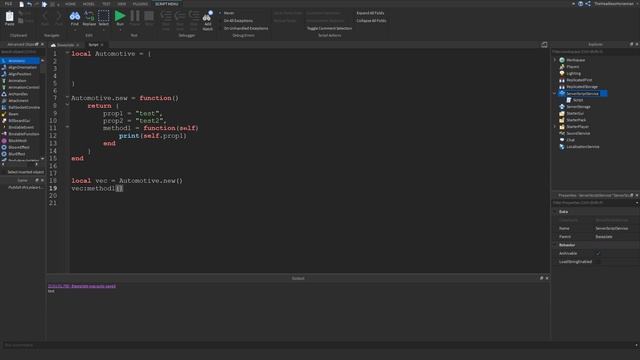640x360 pixels.
Task: Switch to the Baseplate document tab
Action: pos(65,45)
